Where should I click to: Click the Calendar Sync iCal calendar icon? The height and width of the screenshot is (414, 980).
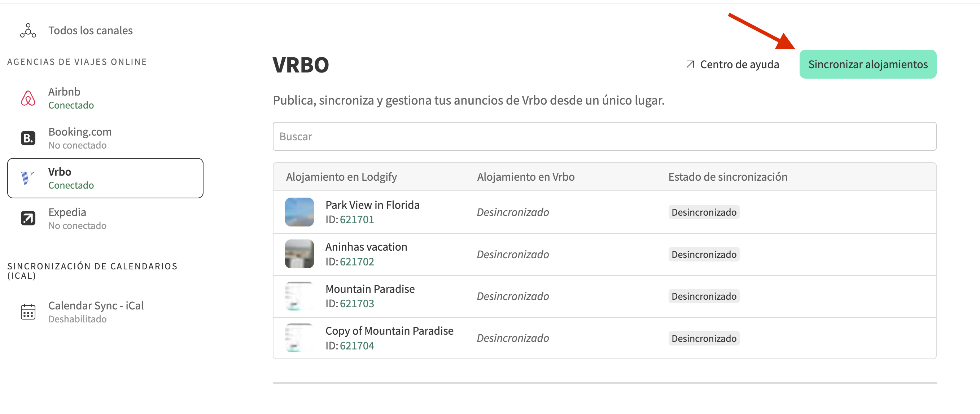[x=28, y=312]
